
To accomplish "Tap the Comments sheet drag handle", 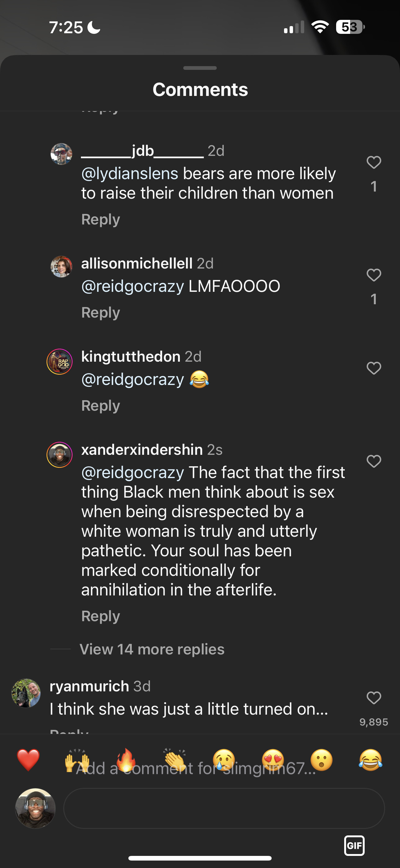I will 200,68.
